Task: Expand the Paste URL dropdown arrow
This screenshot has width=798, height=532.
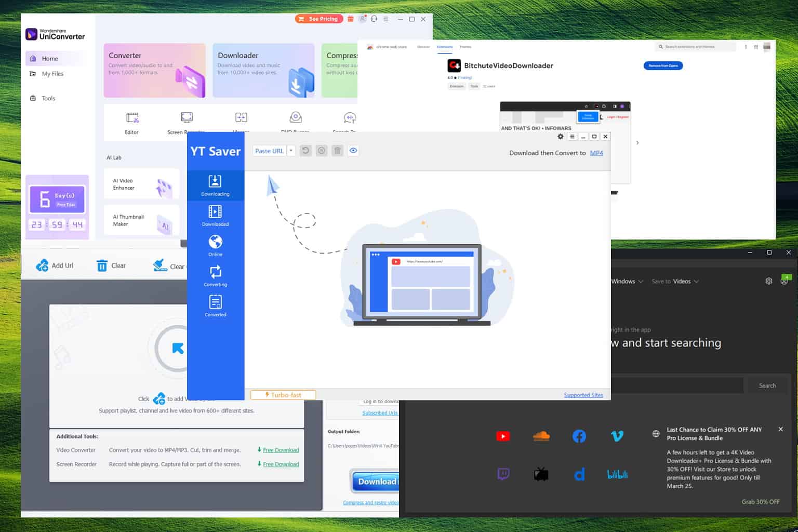Action: pos(290,150)
